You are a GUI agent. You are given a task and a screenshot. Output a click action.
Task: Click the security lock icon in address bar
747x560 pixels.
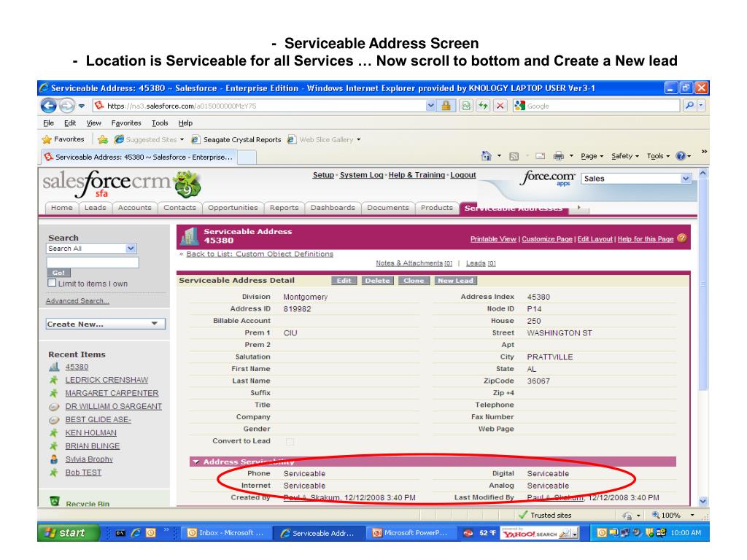pos(446,106)
